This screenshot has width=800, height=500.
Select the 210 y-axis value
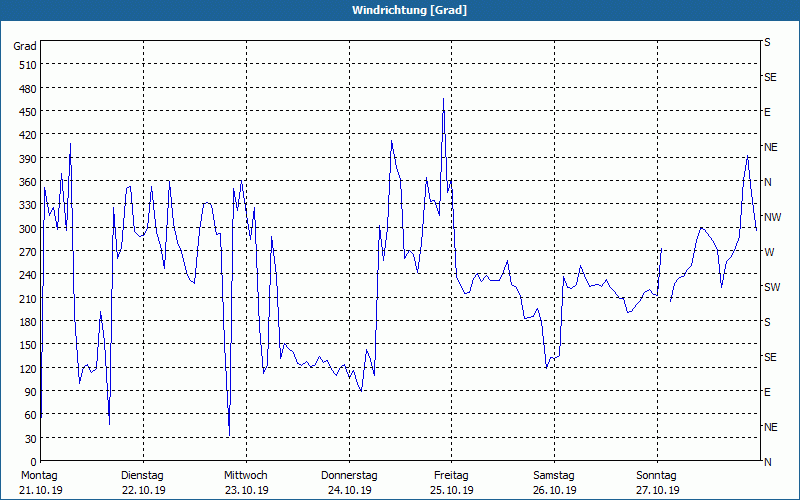(x=28, y=299)
